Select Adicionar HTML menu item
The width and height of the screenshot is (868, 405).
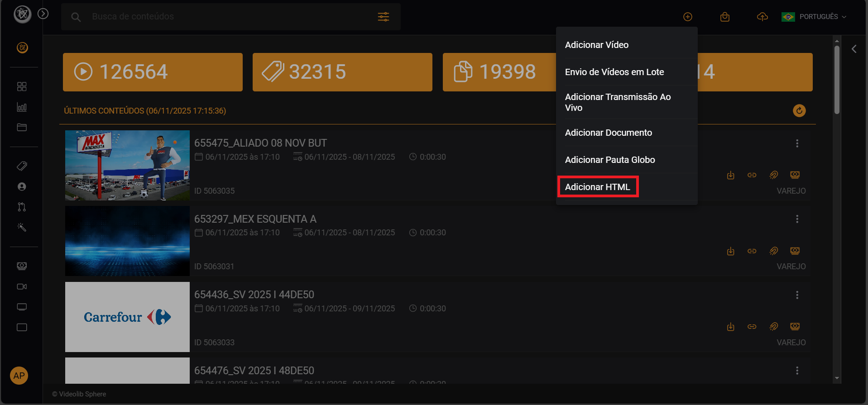click(x=627, y=187)
